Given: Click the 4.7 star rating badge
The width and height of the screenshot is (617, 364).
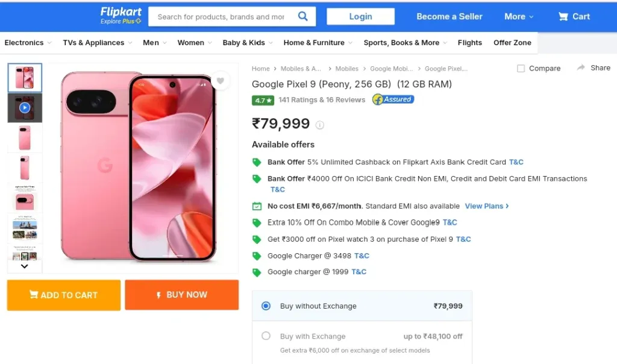Looking at the screenshot, I should point(263,101).
